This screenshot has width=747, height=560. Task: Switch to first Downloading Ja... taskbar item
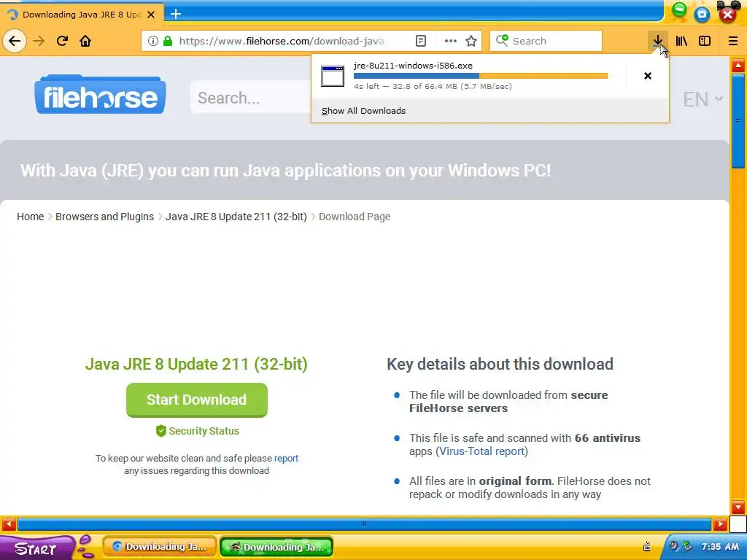160,547
